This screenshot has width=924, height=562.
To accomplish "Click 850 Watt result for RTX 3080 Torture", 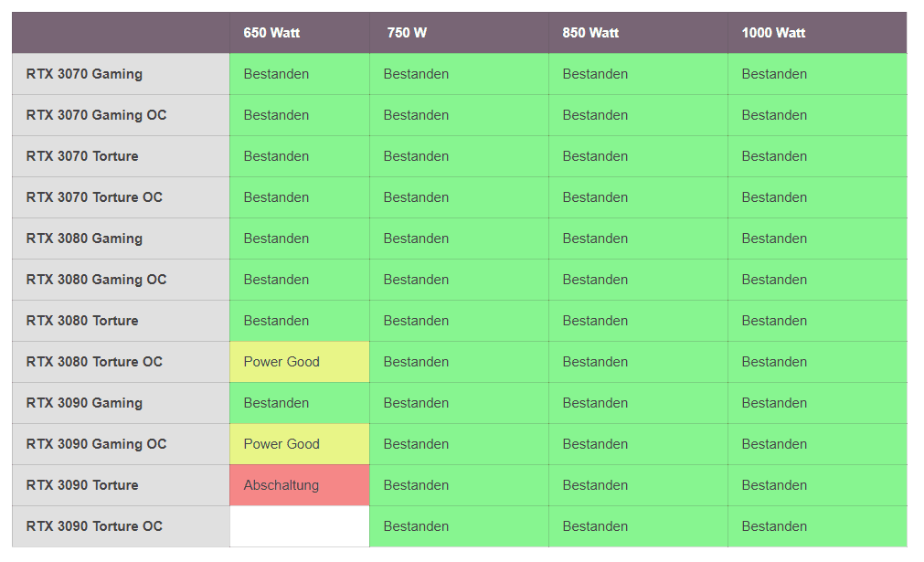I will 595,321.
